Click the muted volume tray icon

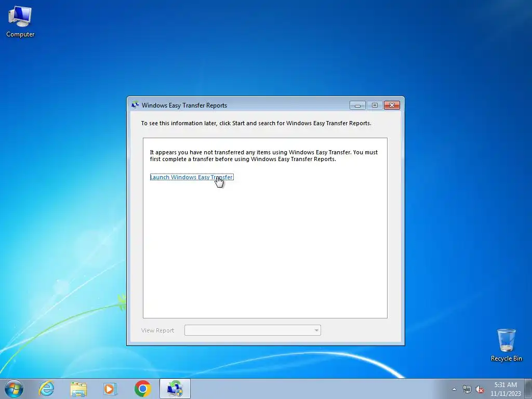(x=480, y=389)
